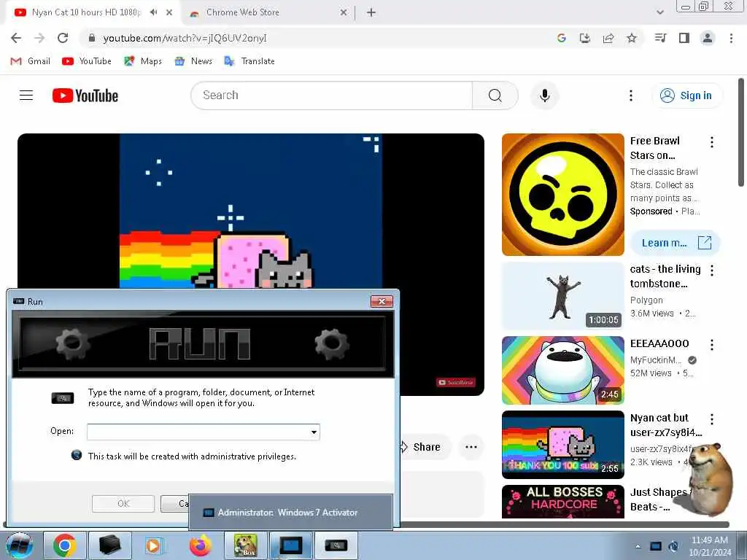
Task: Open the News bookmark
Action: (x=193, y=61)
